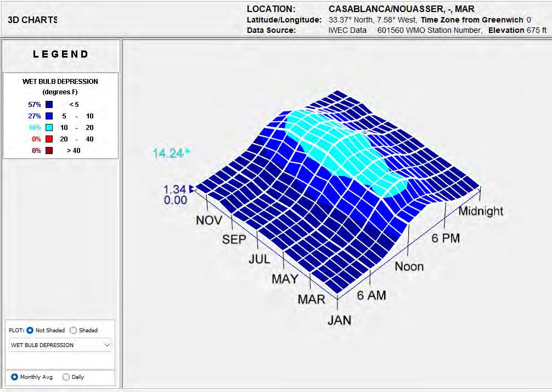Click the 601560 WMO Station Number text

point(429,30)
